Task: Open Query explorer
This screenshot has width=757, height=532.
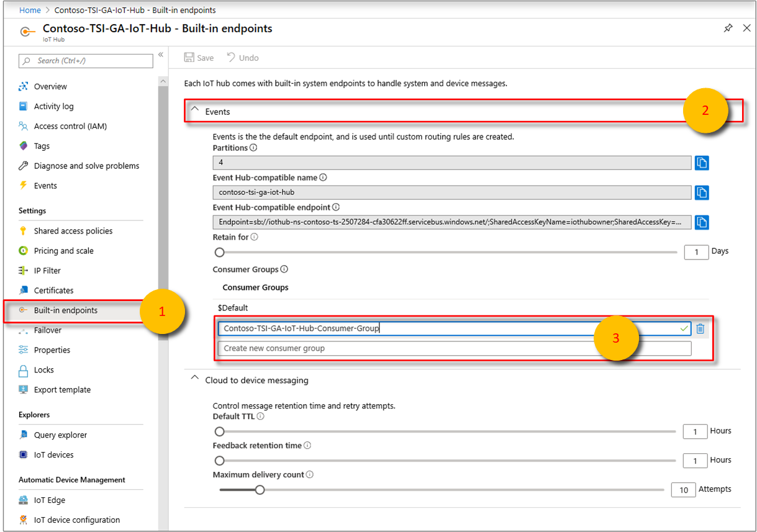Action: pyautogui.click(x=62, y=435)
